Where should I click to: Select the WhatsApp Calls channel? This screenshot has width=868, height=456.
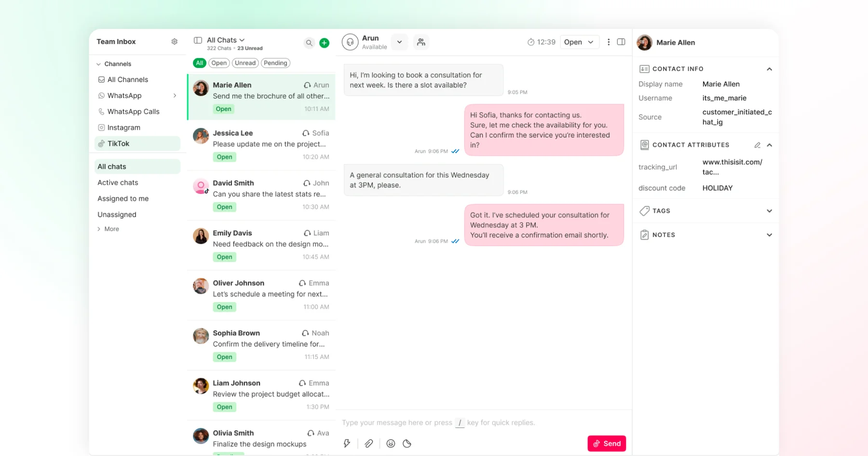point(137,111)
